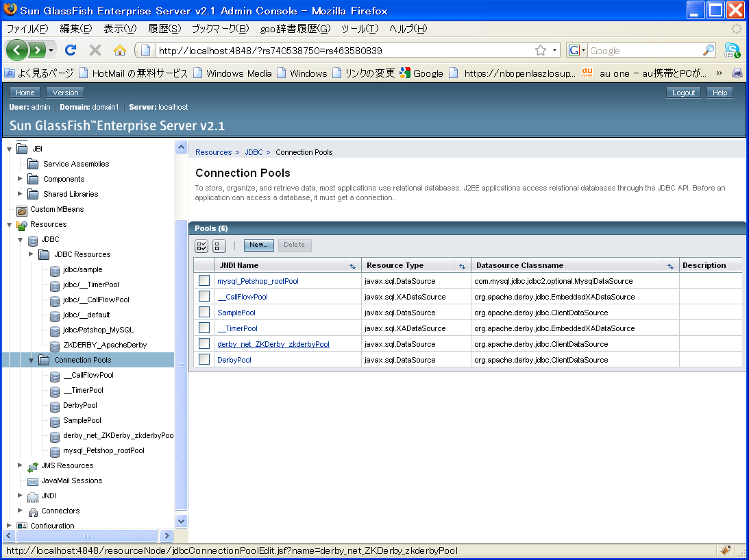
Task: Open the Resources breadcrumb link
Action: click(214, 152)
